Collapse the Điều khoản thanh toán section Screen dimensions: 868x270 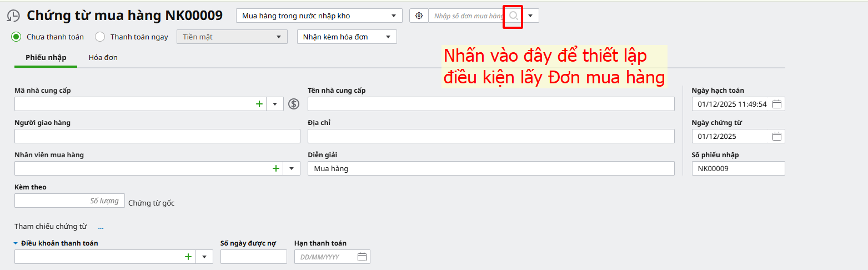(16, 243)
